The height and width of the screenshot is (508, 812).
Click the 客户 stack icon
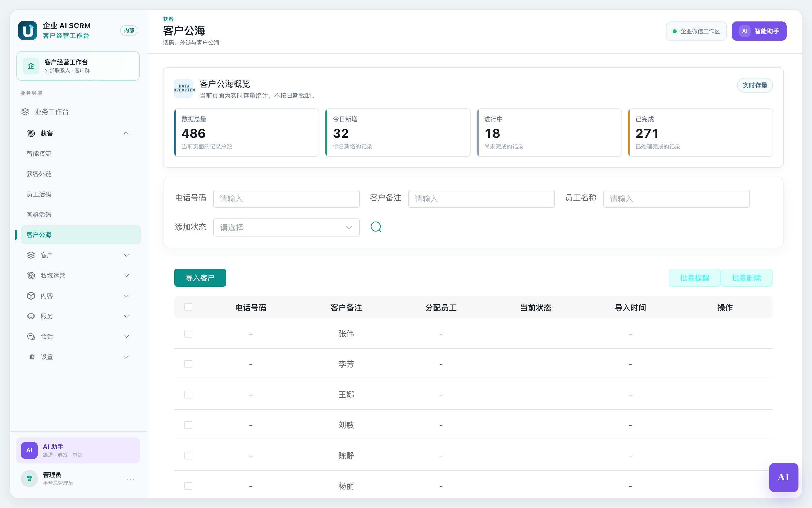pos(31,255)
